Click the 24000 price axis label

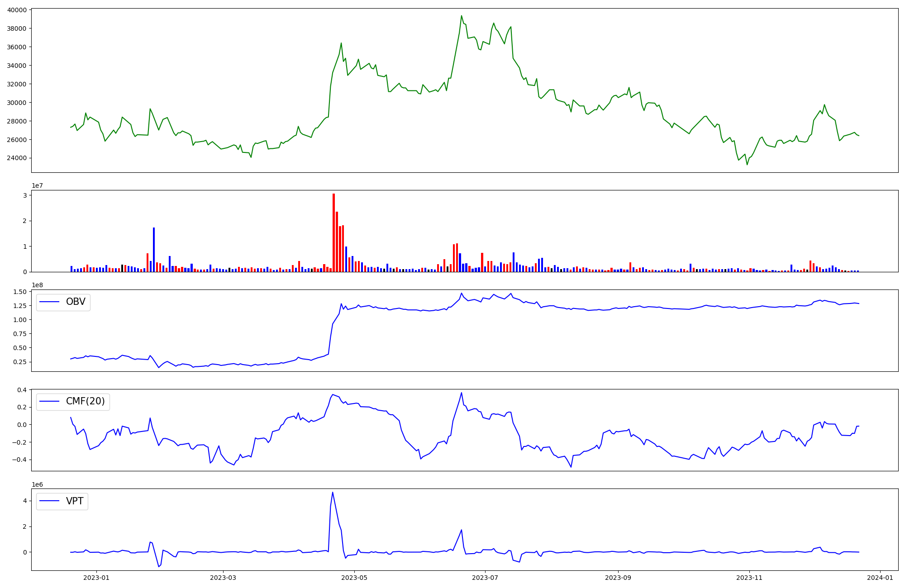[17, 158]
